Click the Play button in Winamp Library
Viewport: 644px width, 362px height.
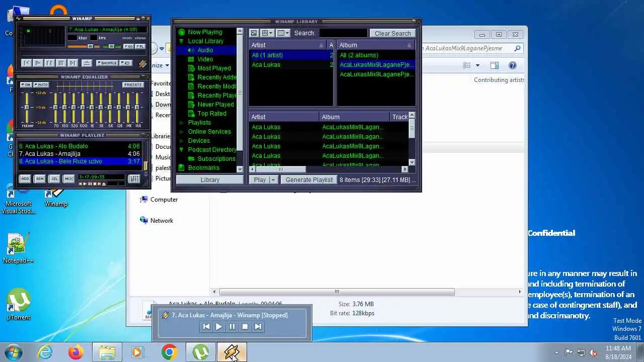260,180
